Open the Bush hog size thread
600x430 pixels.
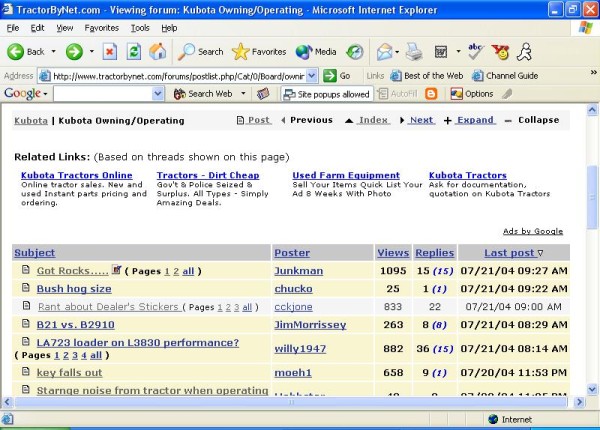tap(74, 289)
